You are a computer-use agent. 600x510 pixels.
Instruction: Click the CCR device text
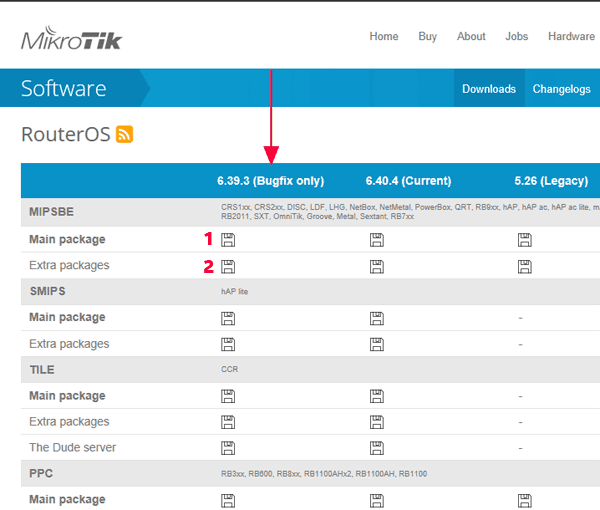click(x=230, y=370)
